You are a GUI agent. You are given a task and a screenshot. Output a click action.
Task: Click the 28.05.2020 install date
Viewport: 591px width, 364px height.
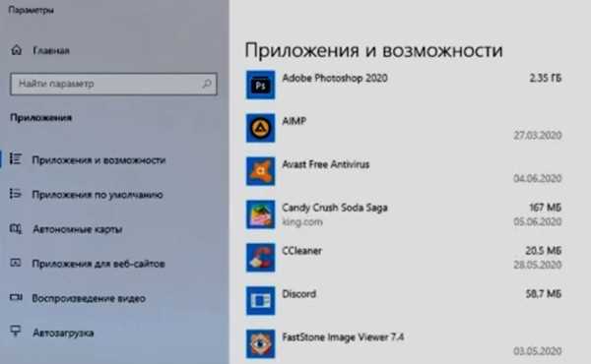pos(538,265)
